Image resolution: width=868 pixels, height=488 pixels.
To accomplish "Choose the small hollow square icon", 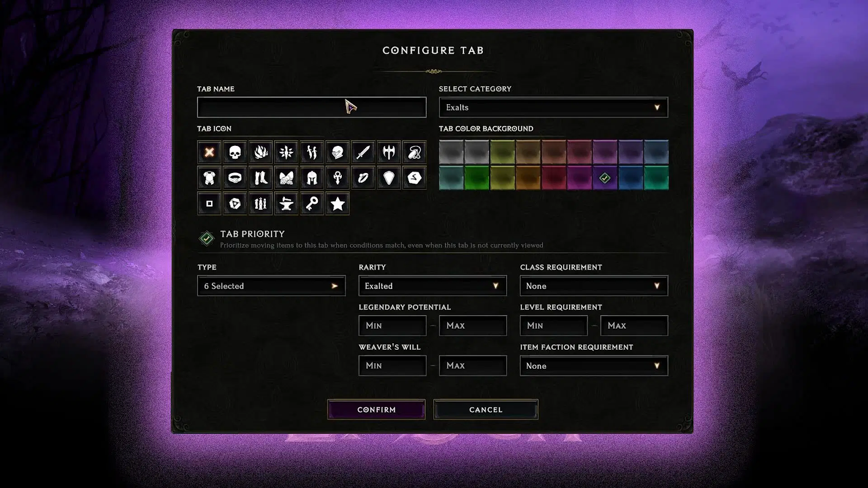I will click(x=209, y=204).
